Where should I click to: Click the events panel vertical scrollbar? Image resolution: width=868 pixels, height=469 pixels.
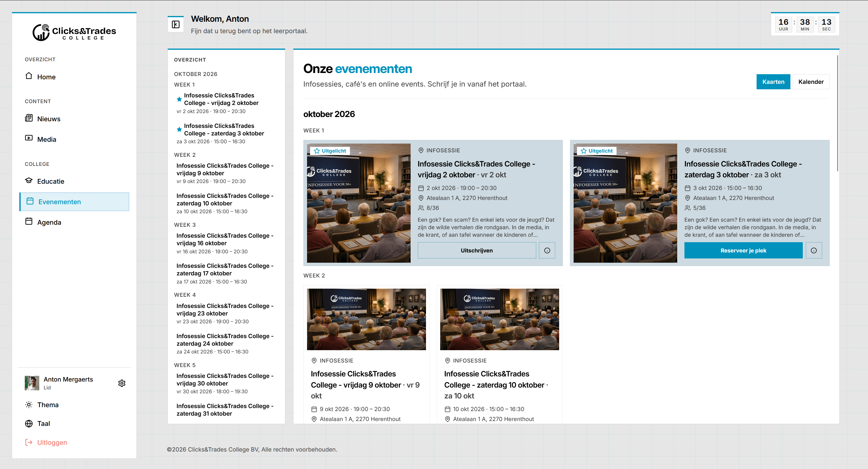point(837,113)
